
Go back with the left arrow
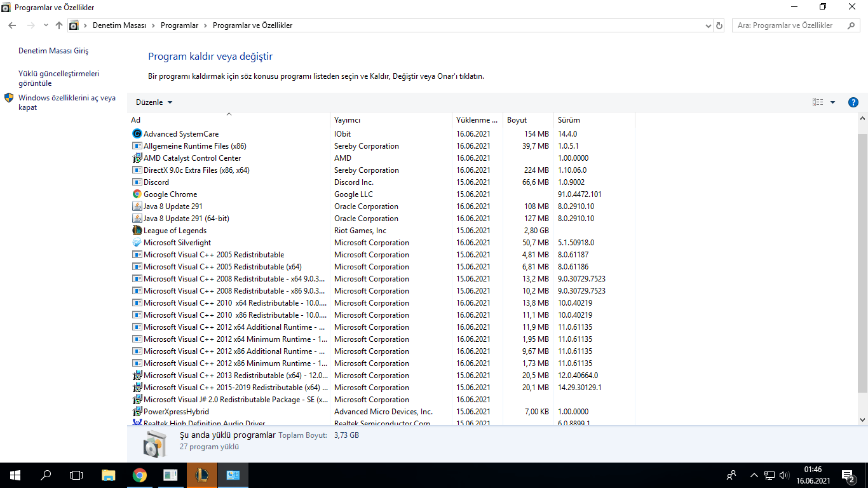pos(12,25)
